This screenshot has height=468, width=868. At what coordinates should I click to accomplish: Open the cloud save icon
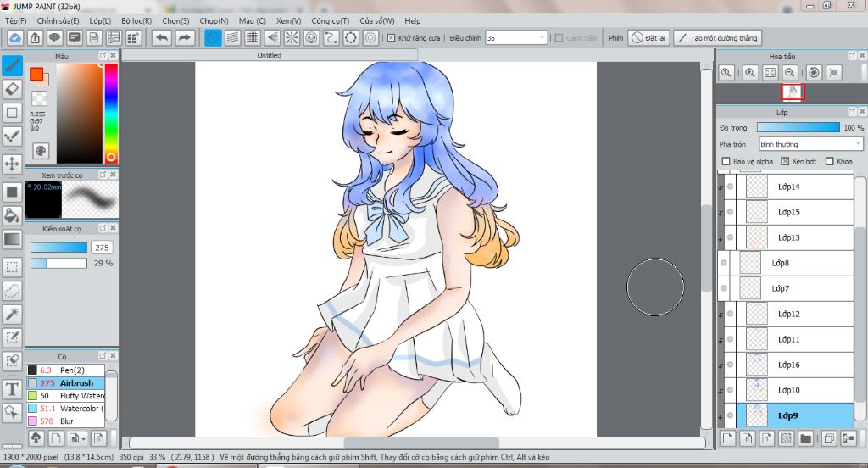(15, 37)
